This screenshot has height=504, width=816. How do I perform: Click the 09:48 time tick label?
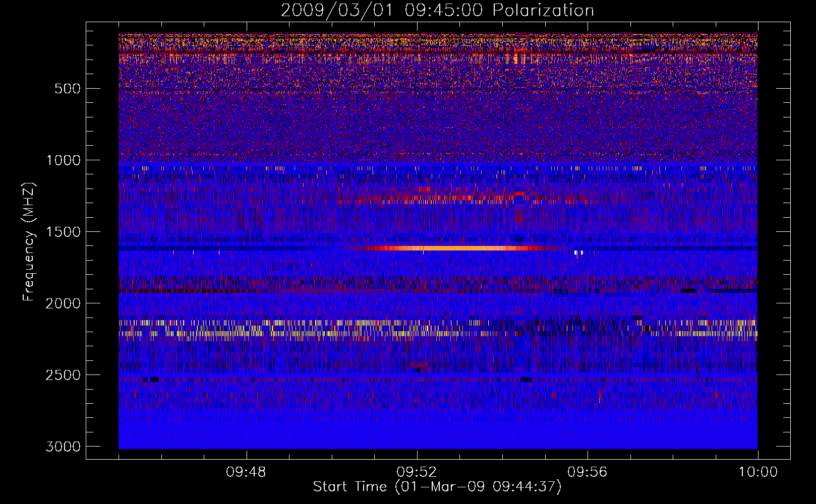246,472
